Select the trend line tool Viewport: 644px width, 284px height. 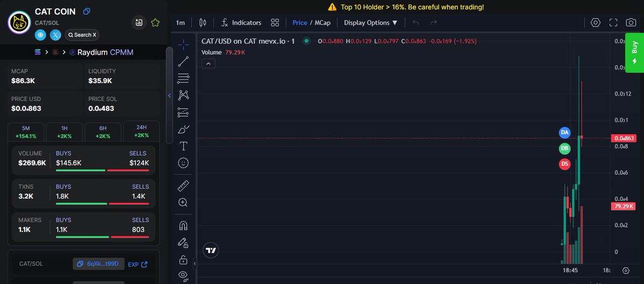coord(184,61)
